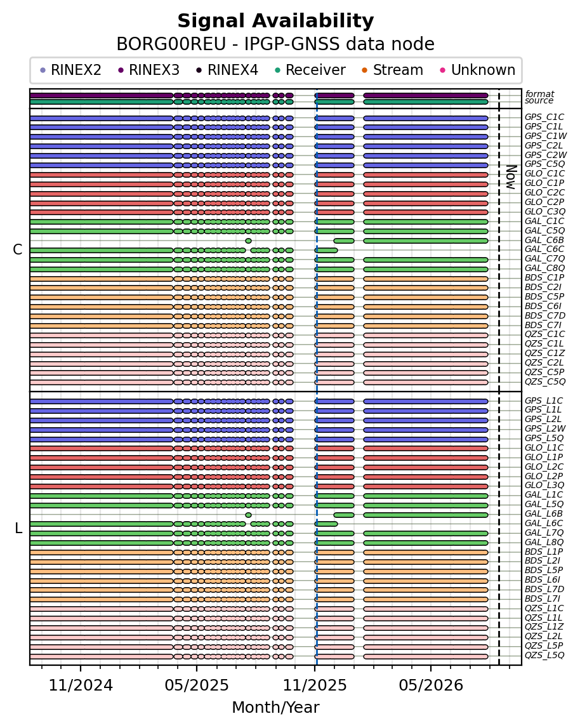580x728 pixels.
Task: Click the source row label
Action: pyautogui.click(x=539, y=101)
